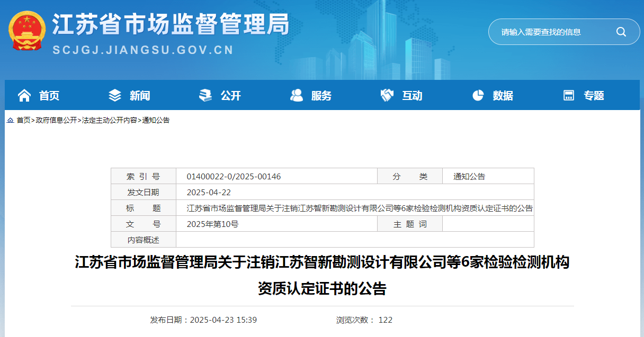Click the 发布日期：2025-04-23 15:39 text
This screenshot has height=337, width=644.
point(203,320)
